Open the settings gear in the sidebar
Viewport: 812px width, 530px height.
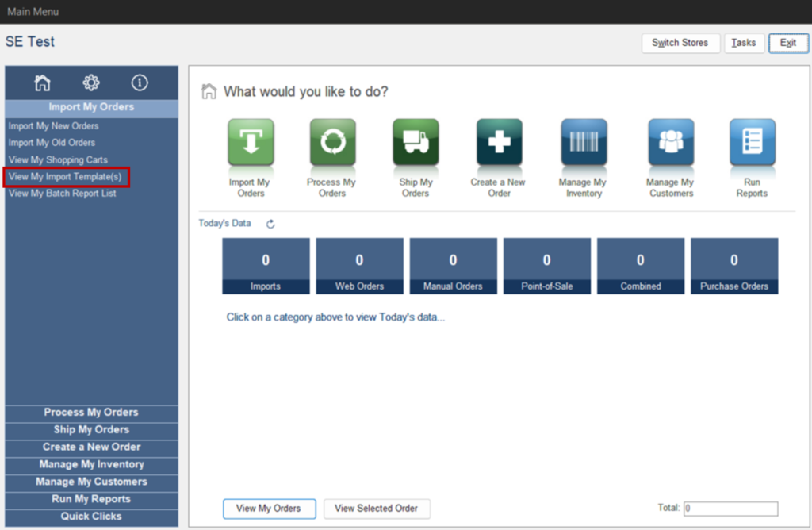point(90,82)
